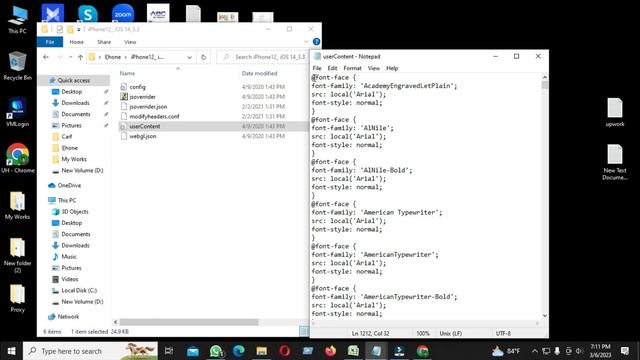The height and width of the screenshot is (360, 640).
Task: Click Explorer refresh button
Action: click(x=203, y=57)
